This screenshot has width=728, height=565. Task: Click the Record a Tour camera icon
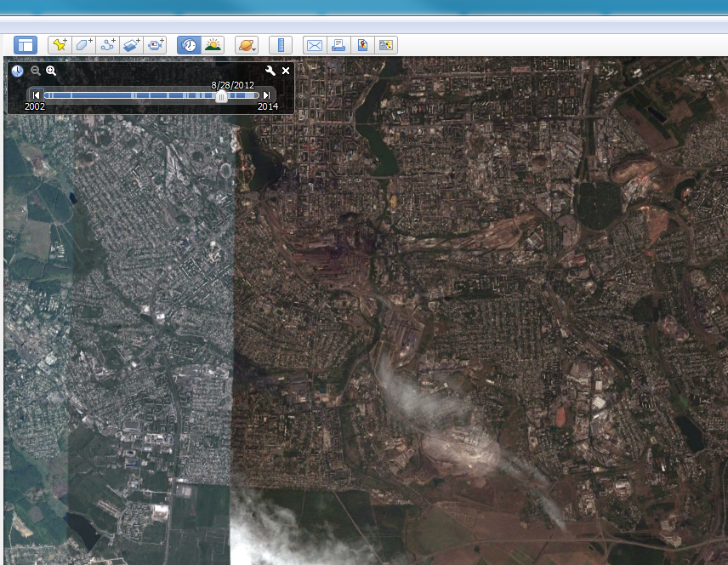[x=155, y=45]
